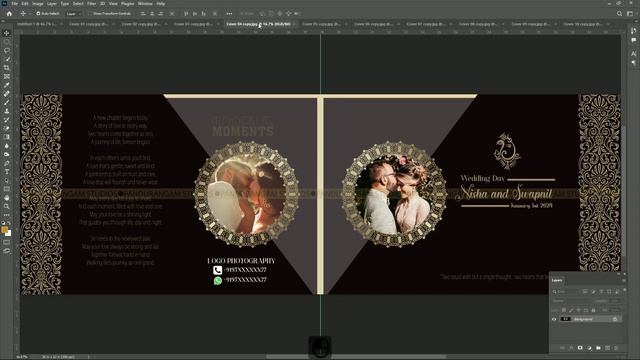Click the Home icon in options bar
The height and width of the screenshot is (360, 640).
pos(9,13)
